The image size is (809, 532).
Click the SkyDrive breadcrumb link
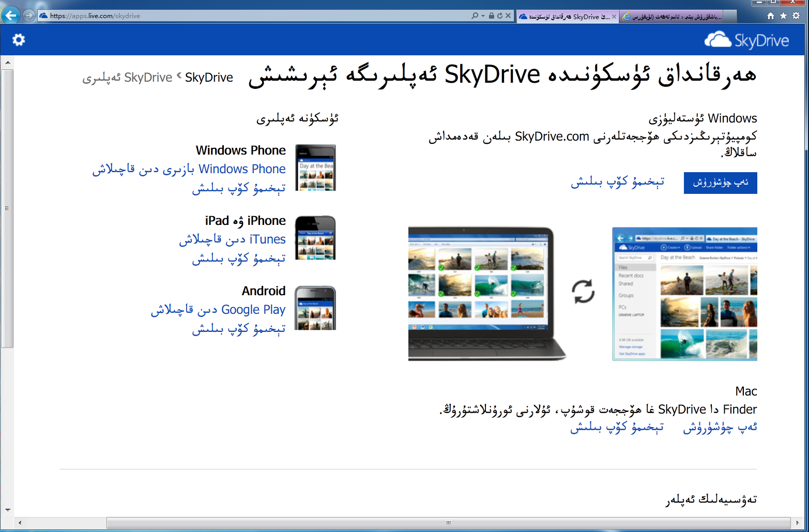point(209,78)
